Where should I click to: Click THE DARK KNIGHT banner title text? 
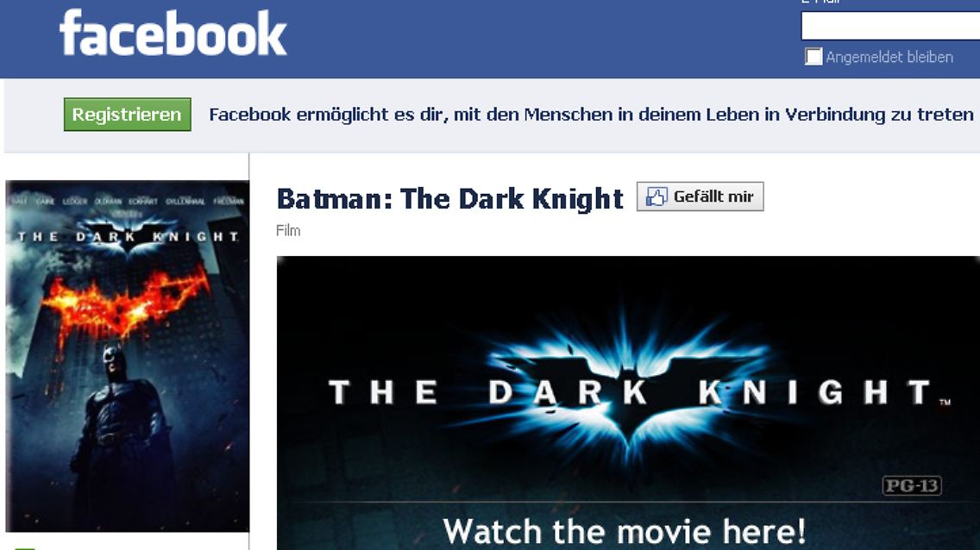click(x=630, y=393)
